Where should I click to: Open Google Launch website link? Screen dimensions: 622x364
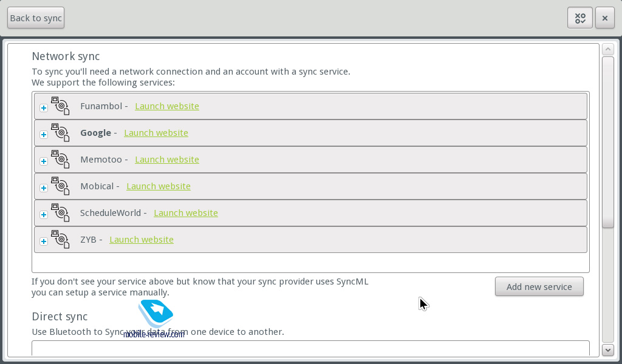pyautogui.click(x=156, y=133)
